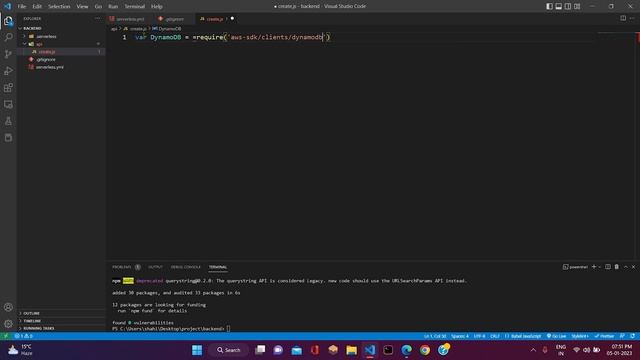Close the unsaved create.js tab dot

(232, 18)
